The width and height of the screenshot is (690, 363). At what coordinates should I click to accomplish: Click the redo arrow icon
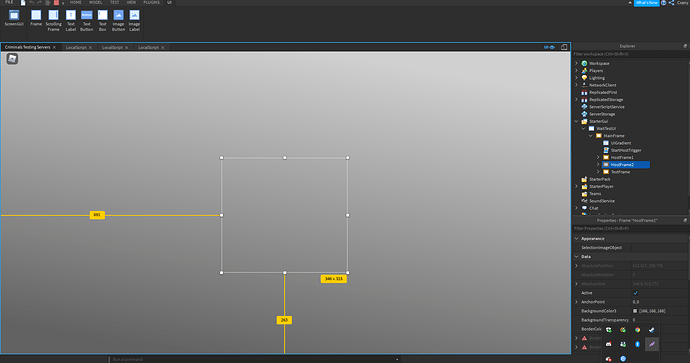point(40,3)
